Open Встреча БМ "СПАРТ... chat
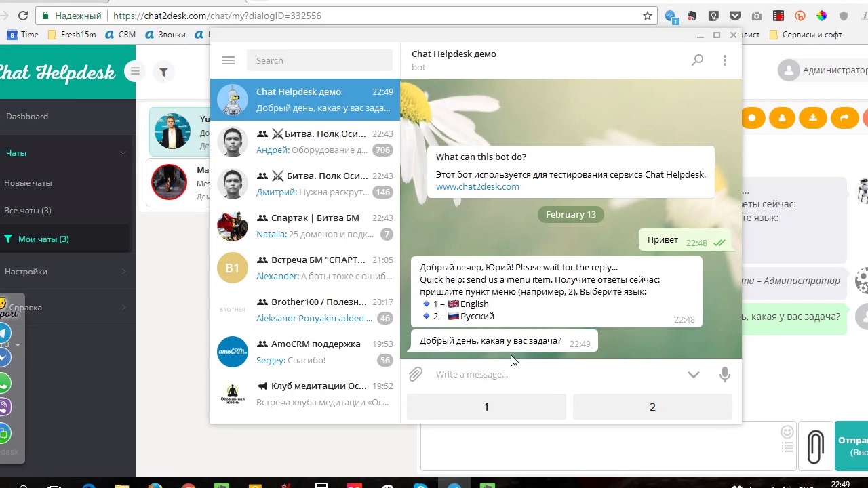868x488 pixels. (x=305, y=268)
